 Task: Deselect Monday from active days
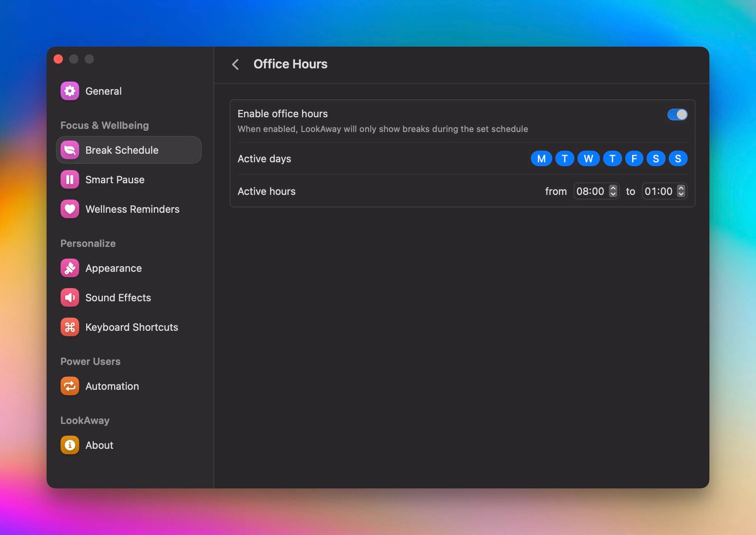(541, 158)
